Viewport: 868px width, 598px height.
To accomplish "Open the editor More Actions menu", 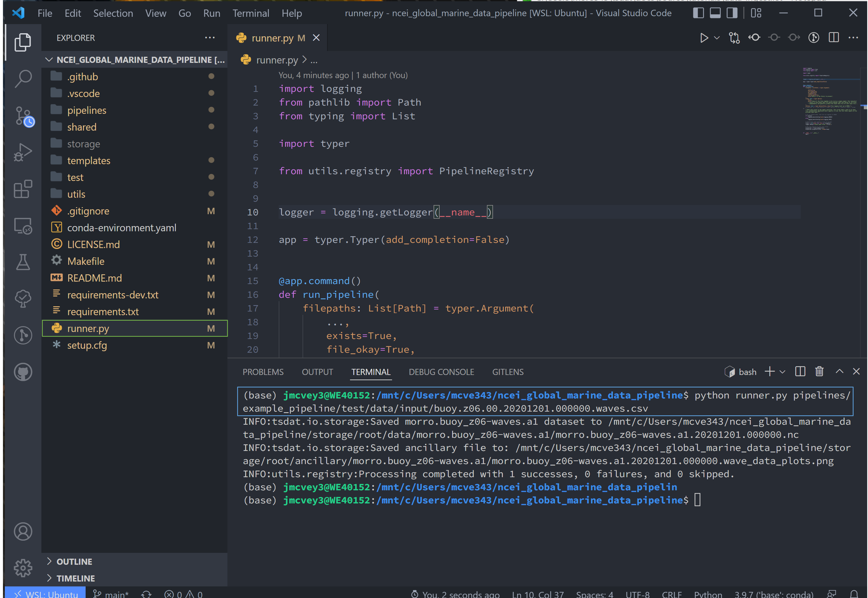I will click(853, 37).
